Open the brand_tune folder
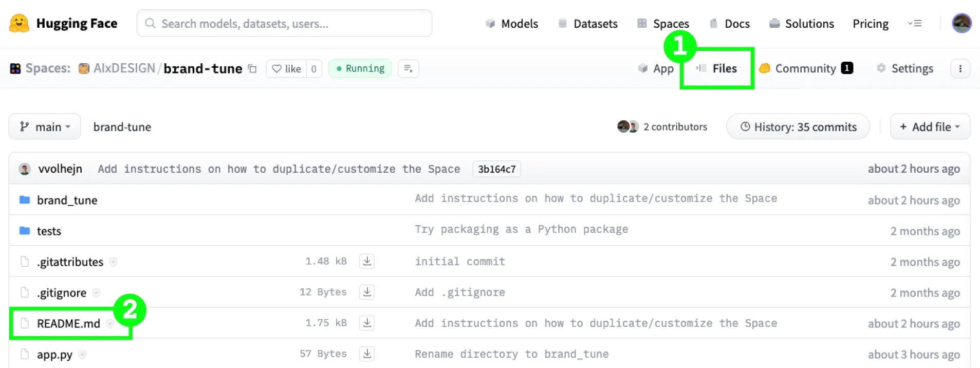 point(67,200)
